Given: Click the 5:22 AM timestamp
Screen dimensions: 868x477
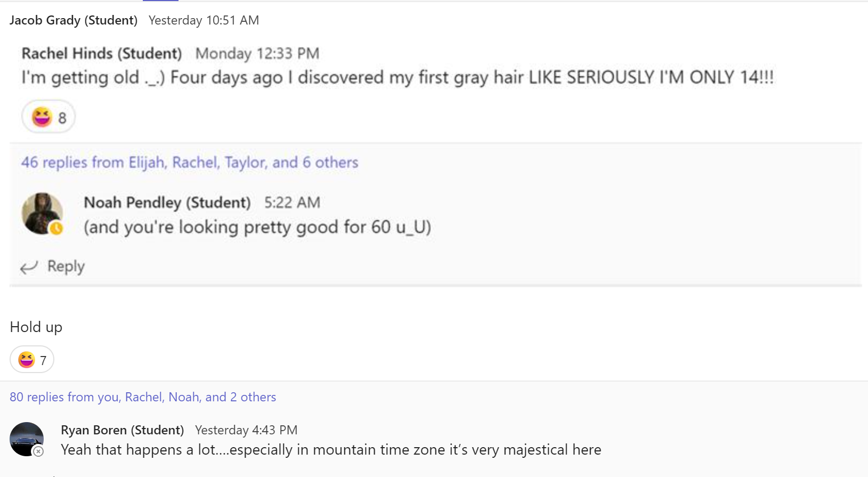Looking at the screenshot, I should [292, 203].
